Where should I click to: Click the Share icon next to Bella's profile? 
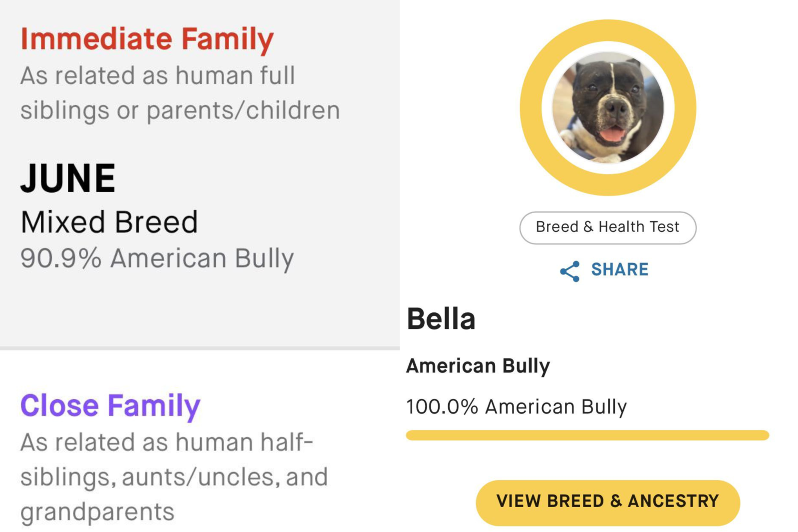pyautogui.click(x=570, y=270)
